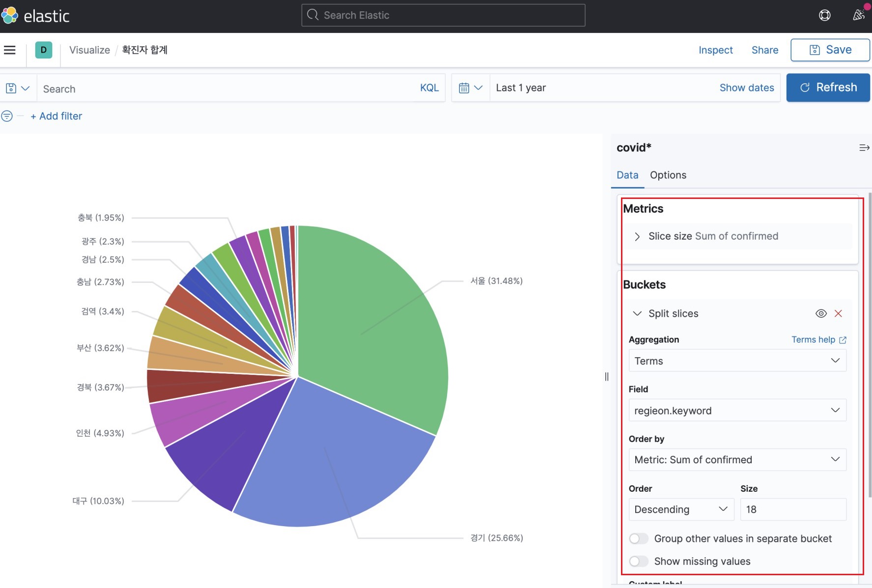Toggle Split slices visibility eye
872x588 pixels.
(x=821, y=313)
